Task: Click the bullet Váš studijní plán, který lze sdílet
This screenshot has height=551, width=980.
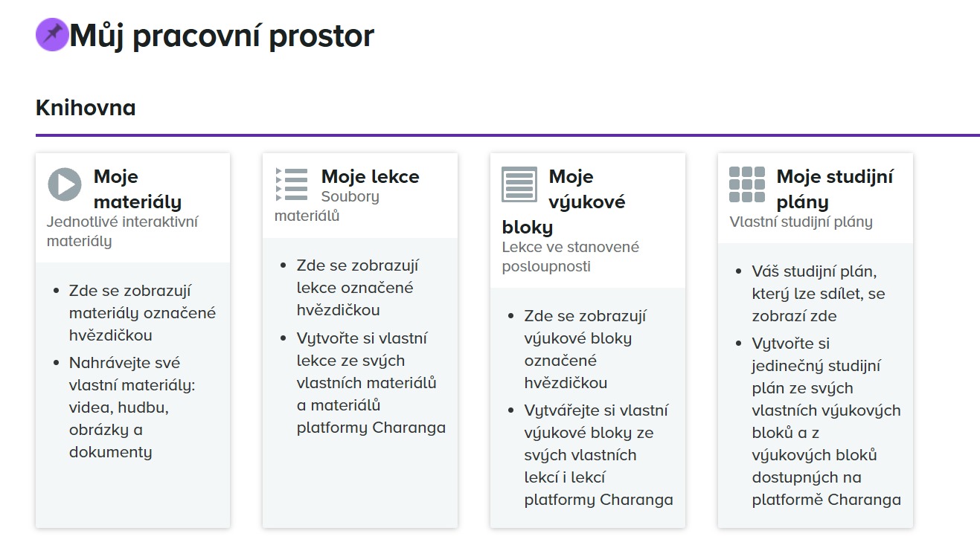Action: point(819,294)
